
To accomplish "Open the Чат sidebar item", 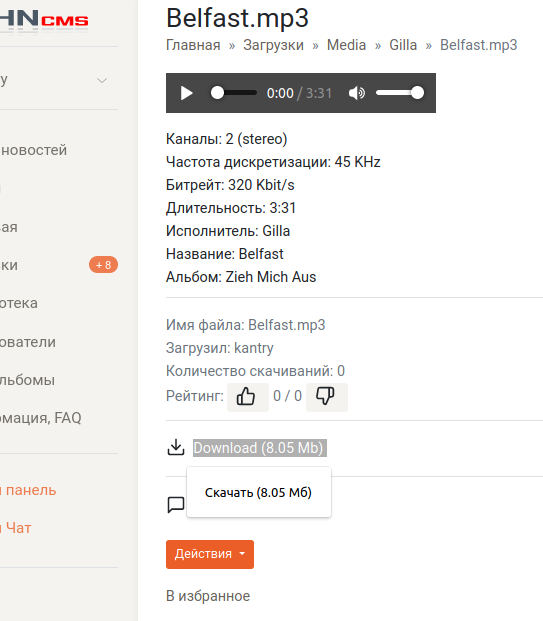I will (x=16, y=528).
